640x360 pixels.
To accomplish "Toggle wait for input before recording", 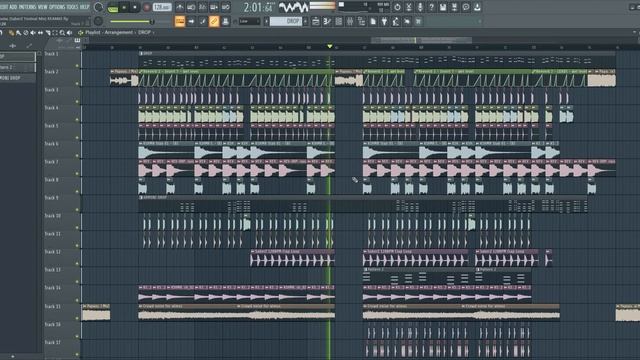I will [x=191, y=7].
